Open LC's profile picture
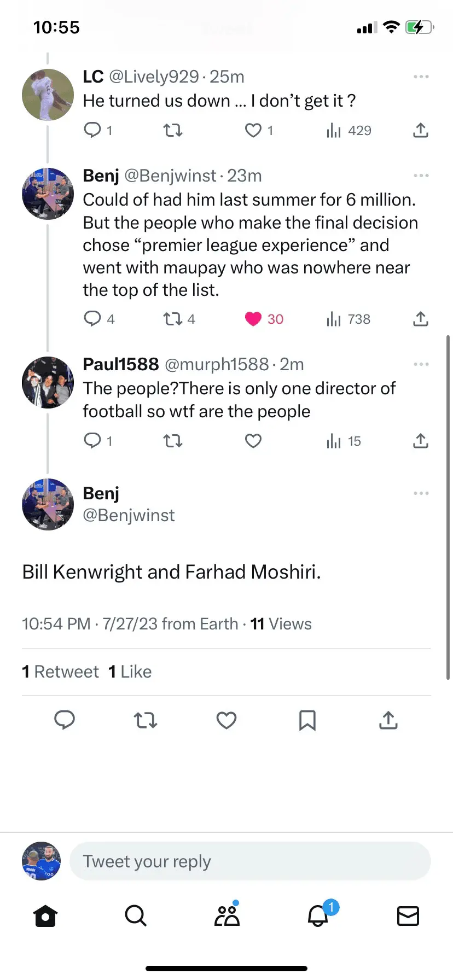 [x=48, y=95]
